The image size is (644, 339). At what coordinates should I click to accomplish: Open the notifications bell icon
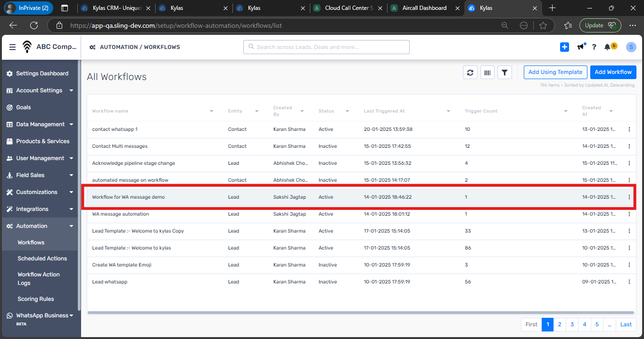(x=608, y=47)
